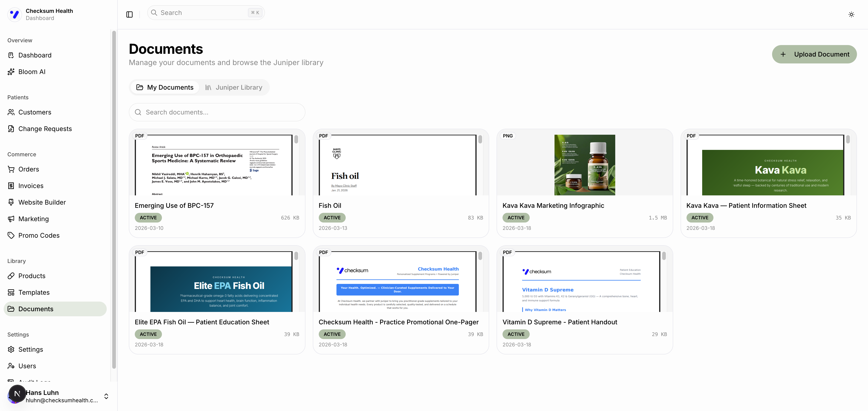868x411 pixels.
Task: Navigate to Orders
Action: tap(55, 169)
